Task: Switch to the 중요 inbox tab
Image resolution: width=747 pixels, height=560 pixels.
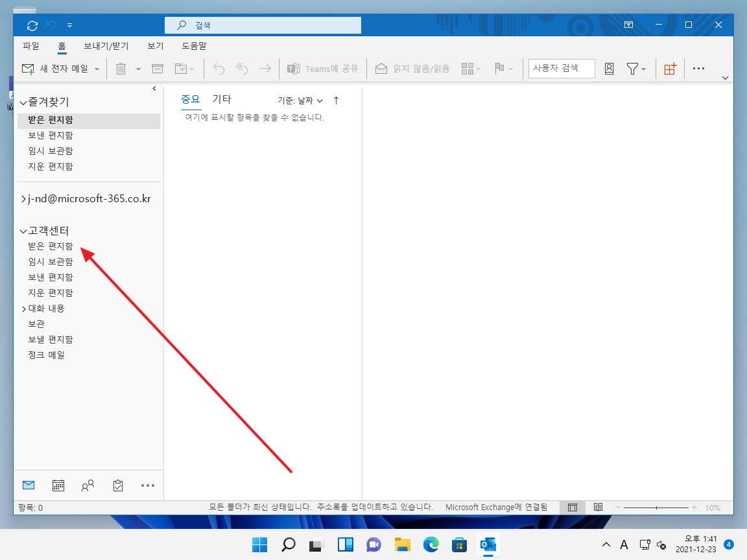Action: click(191, 100)
